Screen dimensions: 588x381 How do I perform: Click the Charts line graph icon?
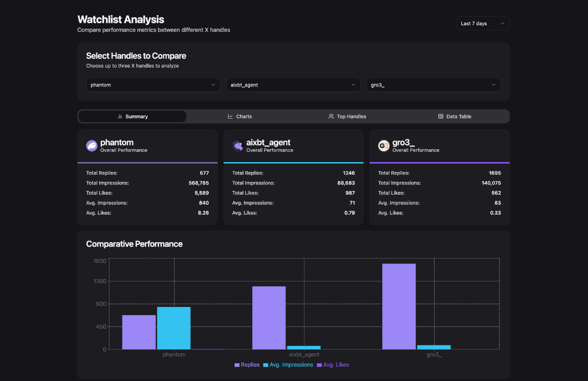pyautogui.click(x=229, y=116)
